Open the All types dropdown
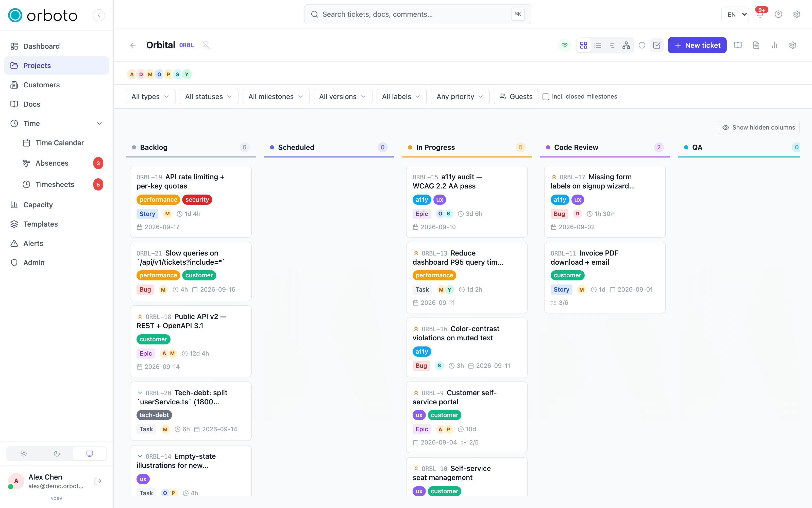 (x=150, y=97)
